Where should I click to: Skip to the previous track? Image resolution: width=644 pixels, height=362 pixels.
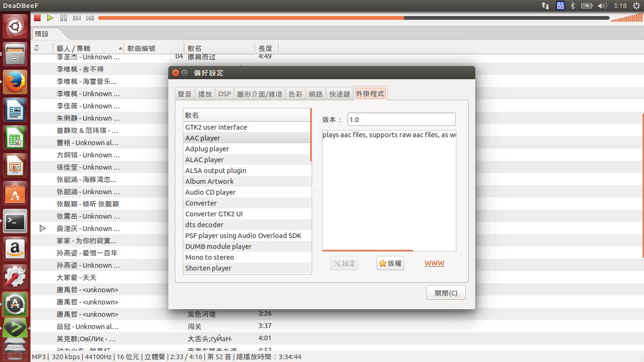click(77, 18)
